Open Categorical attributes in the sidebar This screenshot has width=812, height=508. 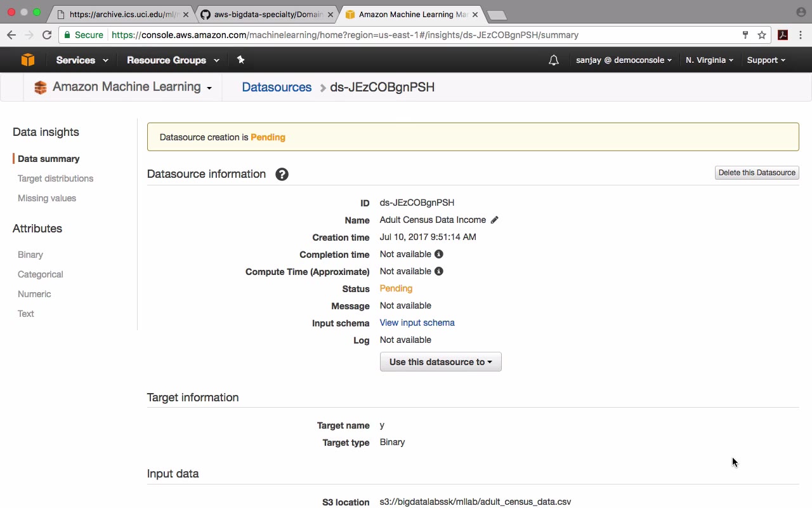pyautogui.click(x=41, y=274)
